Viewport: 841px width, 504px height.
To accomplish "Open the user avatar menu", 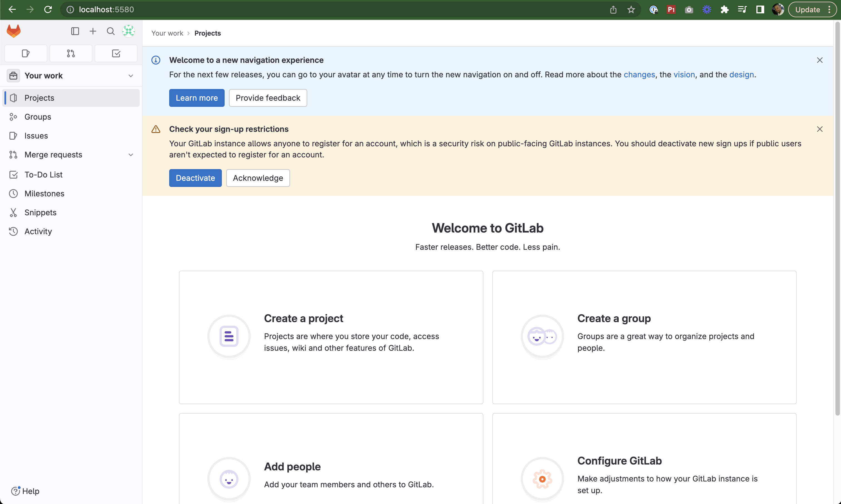I will coord(129,31).
